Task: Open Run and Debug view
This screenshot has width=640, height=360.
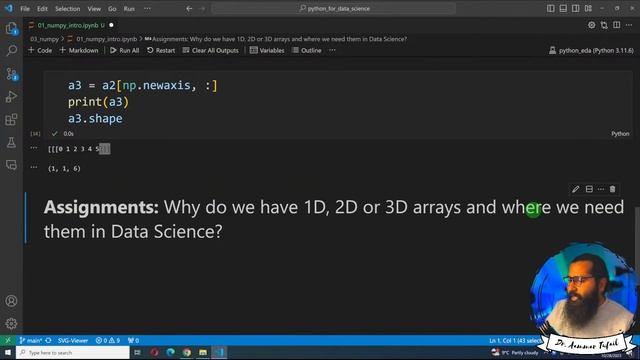Action: point(11,97)
